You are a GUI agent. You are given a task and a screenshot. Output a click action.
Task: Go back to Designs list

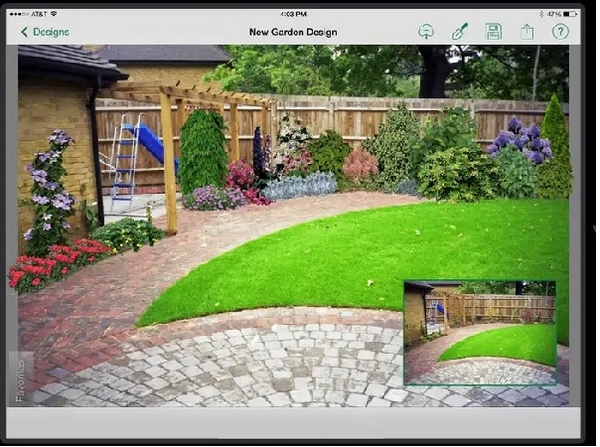(45, 32)
